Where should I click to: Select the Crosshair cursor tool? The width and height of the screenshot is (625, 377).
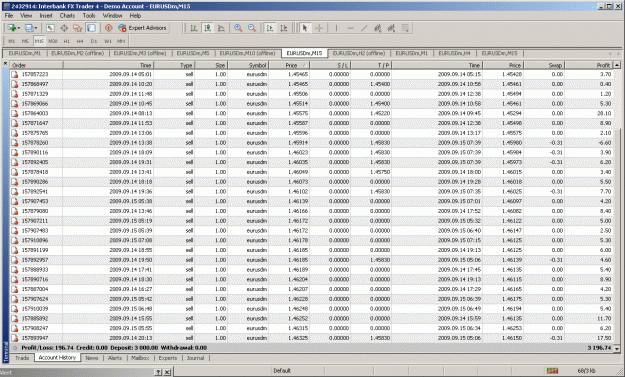[x=319, y=28]
